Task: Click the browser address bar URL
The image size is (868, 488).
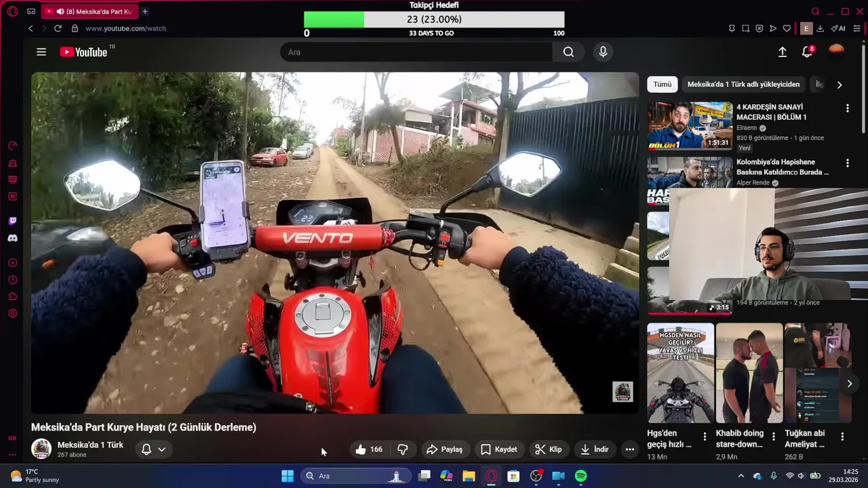Action: tap(125, 28)
